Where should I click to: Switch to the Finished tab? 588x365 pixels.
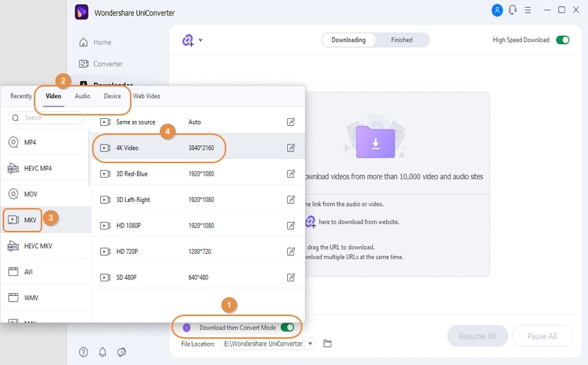[x=402, y=39]
